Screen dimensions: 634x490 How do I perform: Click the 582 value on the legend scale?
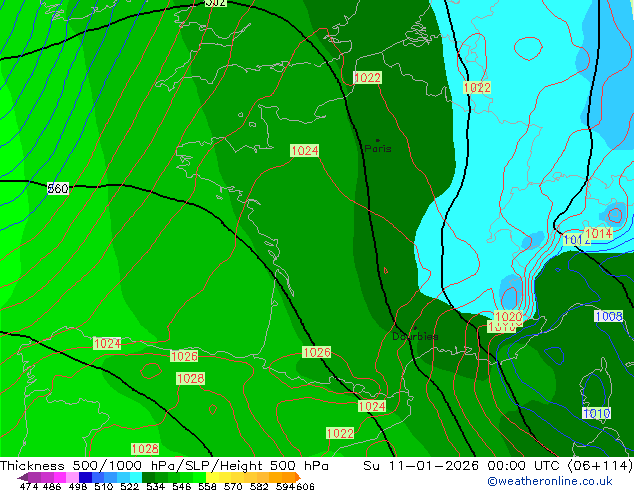(259, 486)
